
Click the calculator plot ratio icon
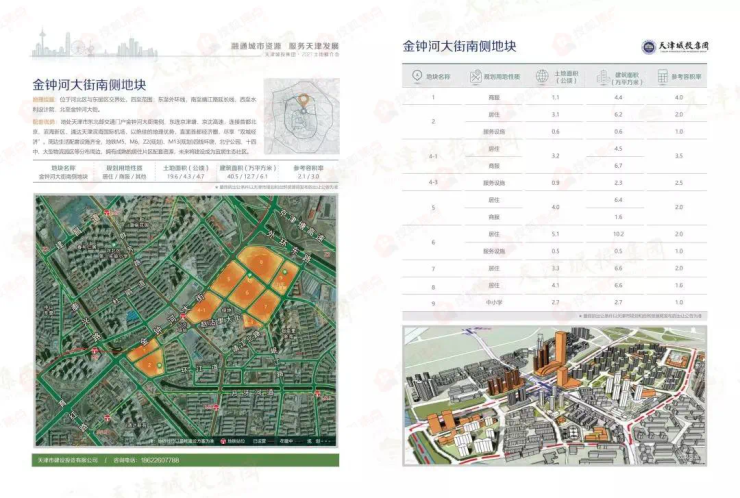click(661, 76)
